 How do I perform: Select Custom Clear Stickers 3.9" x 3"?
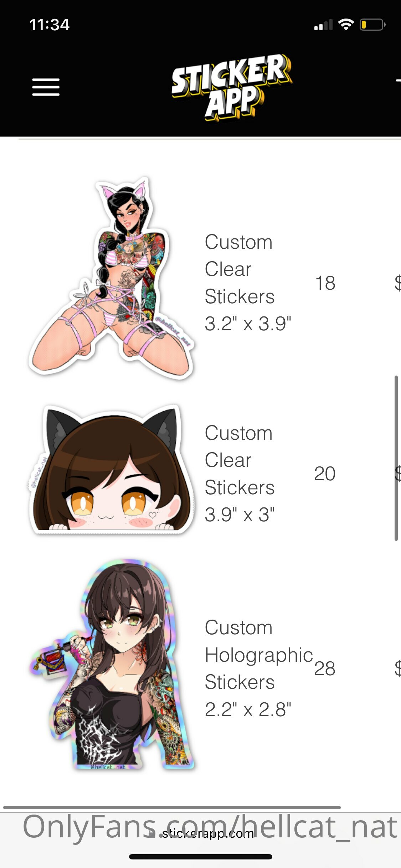pos(240,474)
